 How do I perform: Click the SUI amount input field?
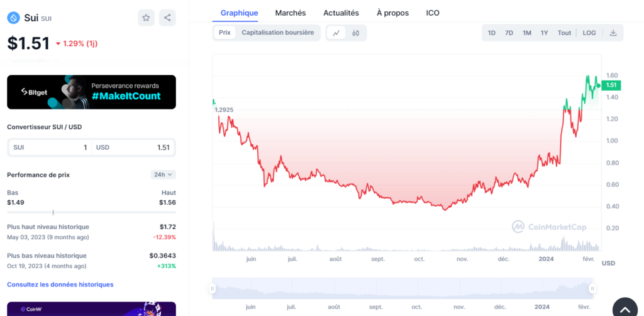(49, 147)
